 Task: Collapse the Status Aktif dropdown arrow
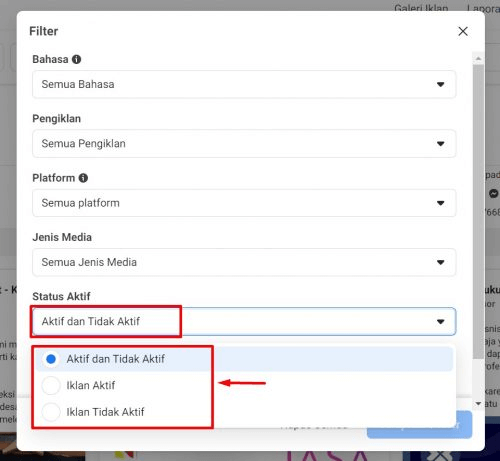(440, 322)
